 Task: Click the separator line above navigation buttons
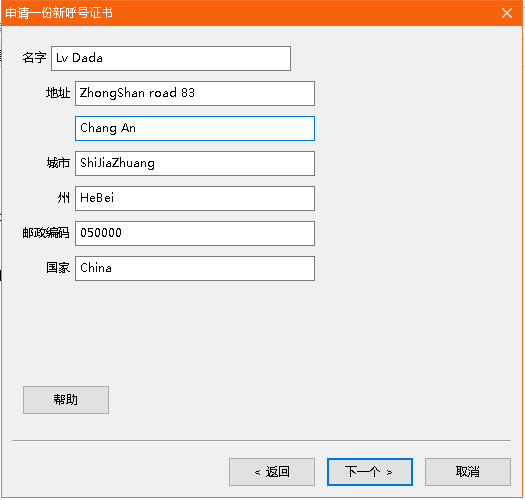[261, 440]
